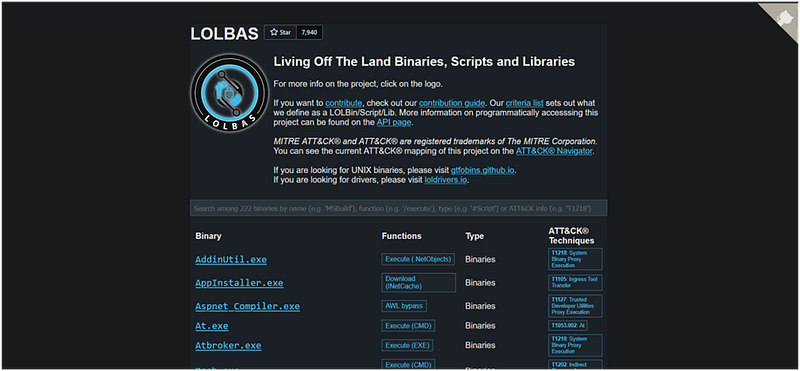800x371 pixels.
Task: Click the AWL bypass function tag
Action: click(x=404, y=306)
